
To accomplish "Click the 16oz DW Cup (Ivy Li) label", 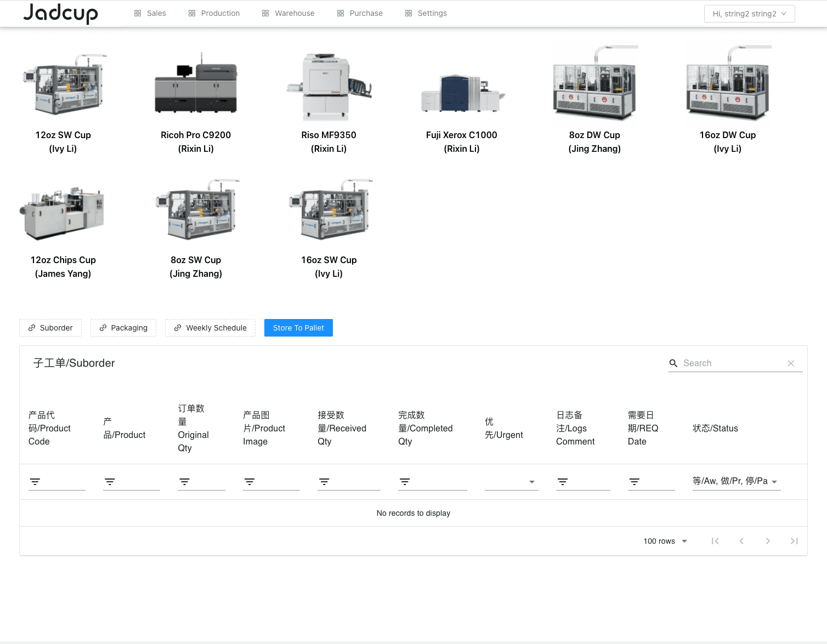I will click(728, 141).
